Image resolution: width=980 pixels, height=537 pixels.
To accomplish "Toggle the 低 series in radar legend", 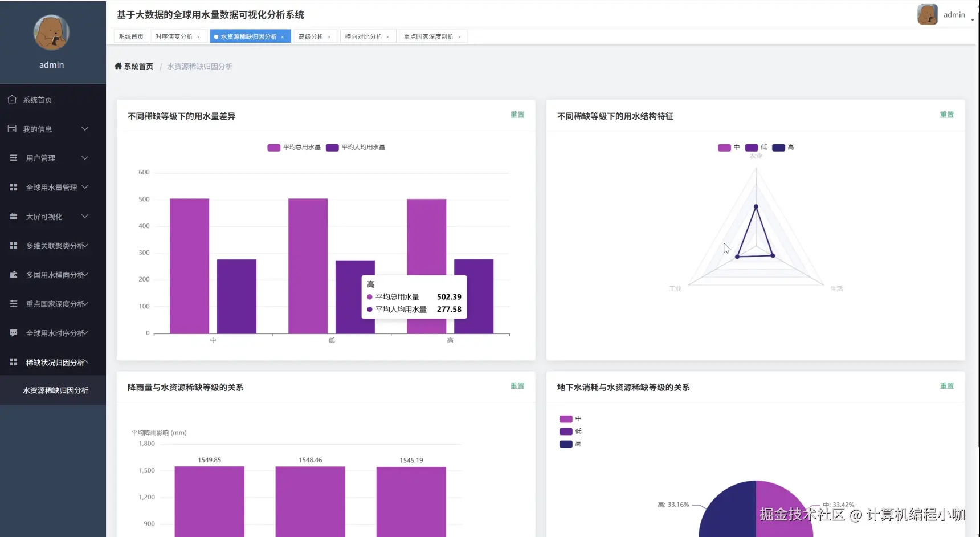I will coord(756,148).
